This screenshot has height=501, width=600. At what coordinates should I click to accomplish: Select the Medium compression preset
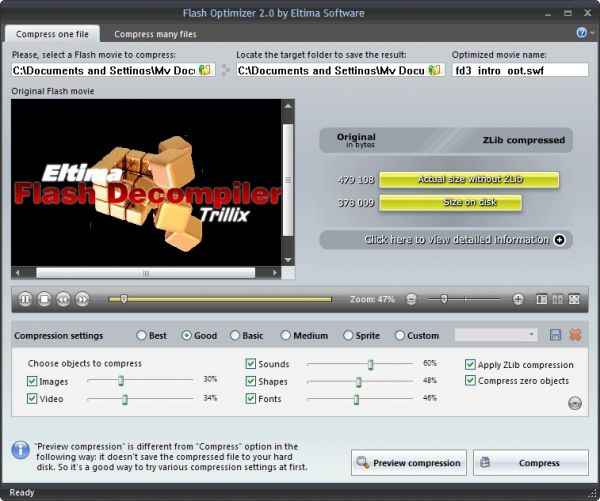(x=285, y=335)
